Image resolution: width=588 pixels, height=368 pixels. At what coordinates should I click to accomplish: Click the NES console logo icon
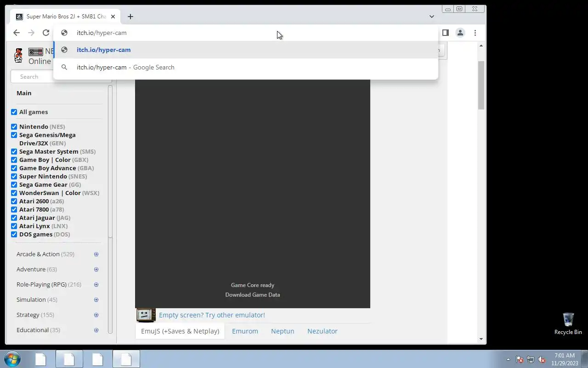(36, 52)
